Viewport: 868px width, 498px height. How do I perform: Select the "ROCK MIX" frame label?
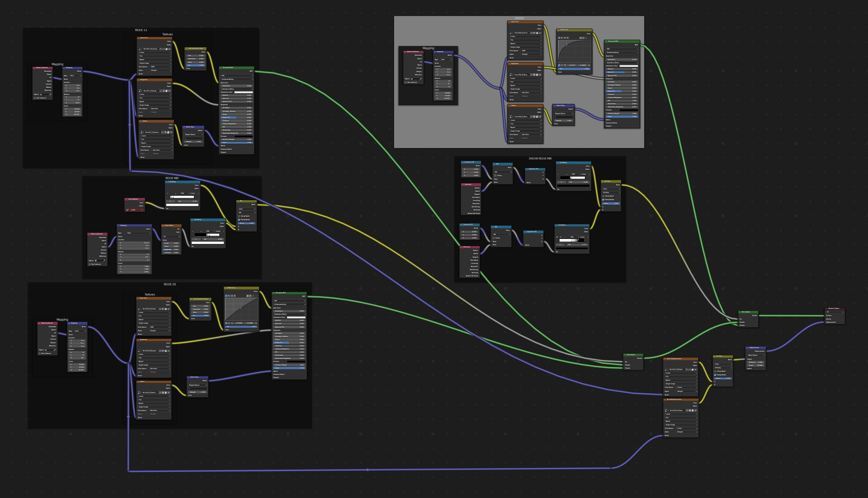[172, 178]
